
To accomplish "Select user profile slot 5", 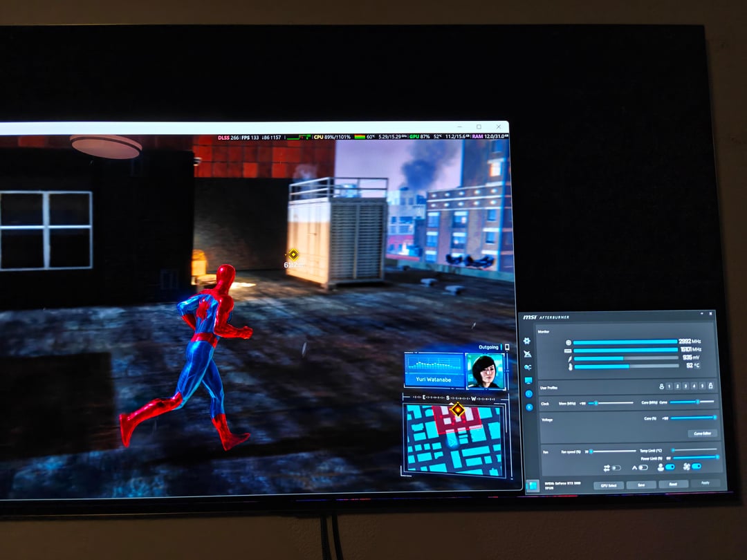I will (x=702, y=386).
